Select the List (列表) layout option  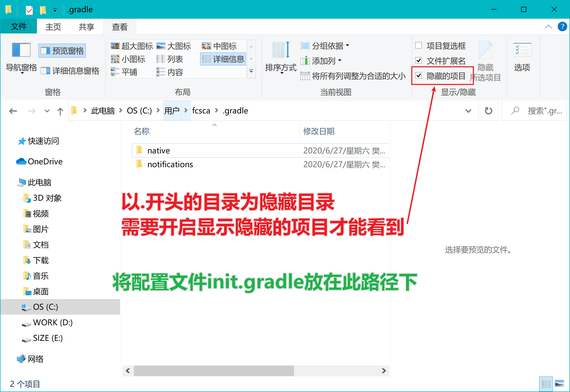(x=170, y=59)
